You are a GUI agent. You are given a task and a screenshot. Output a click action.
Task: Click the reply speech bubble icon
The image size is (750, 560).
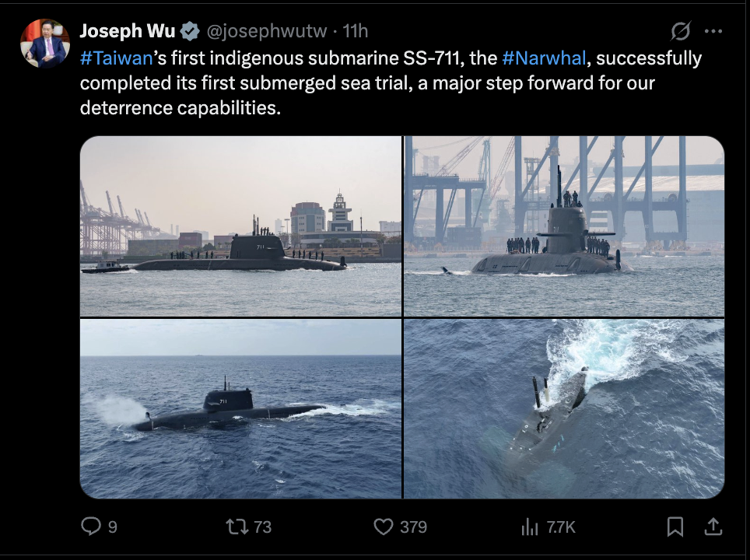[x=92, y=527]
